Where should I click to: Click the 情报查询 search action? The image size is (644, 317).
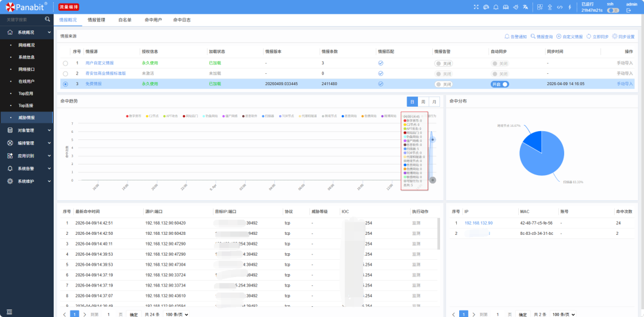pos(541,36)
